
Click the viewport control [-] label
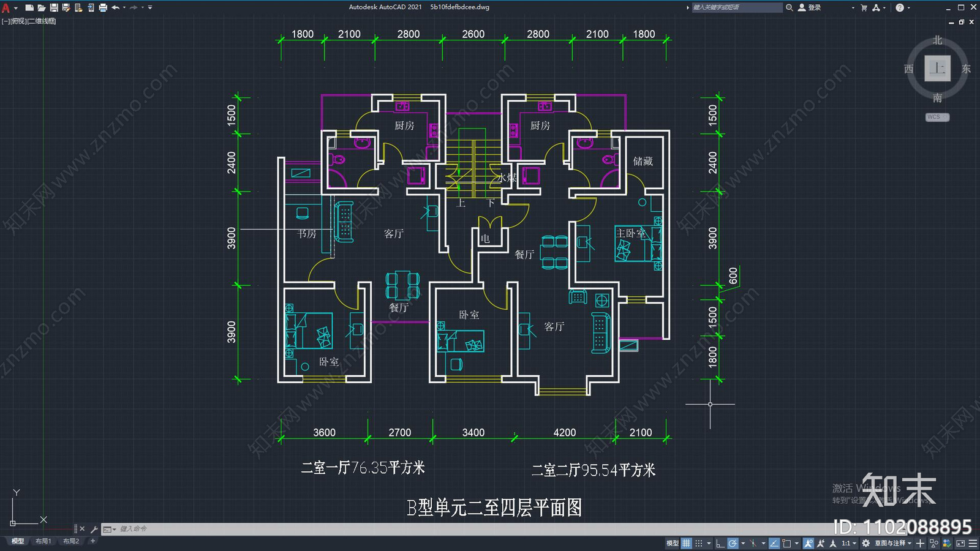point(6,21)
